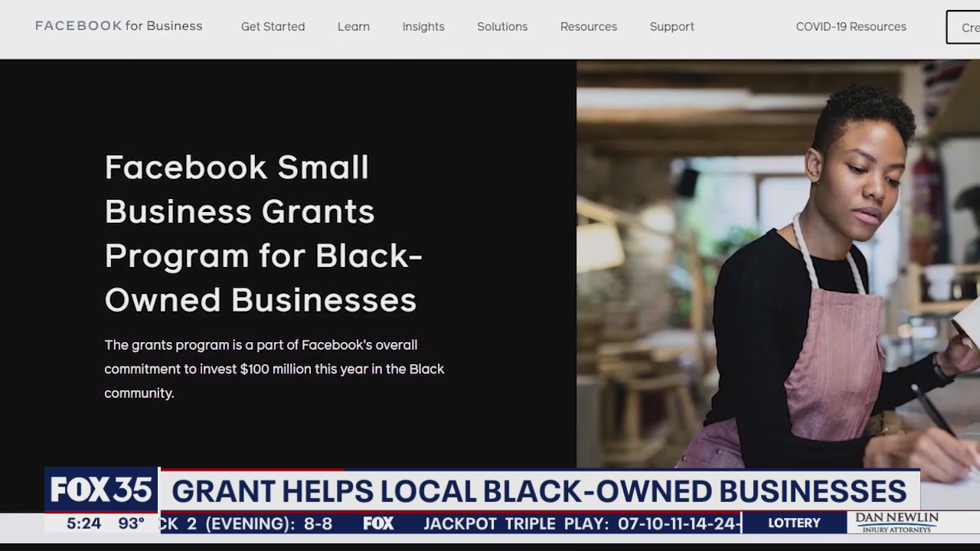980x551 pixels.
Task: Click the Facebook Small Business Grants Program heading
Action: coord(263,233)
